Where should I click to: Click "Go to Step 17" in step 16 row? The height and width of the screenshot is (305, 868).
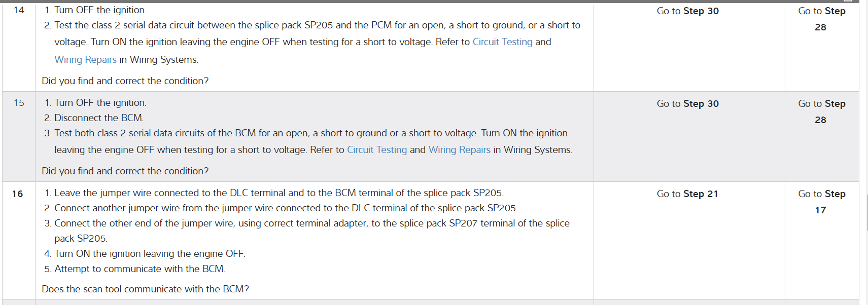pos(821,202)
